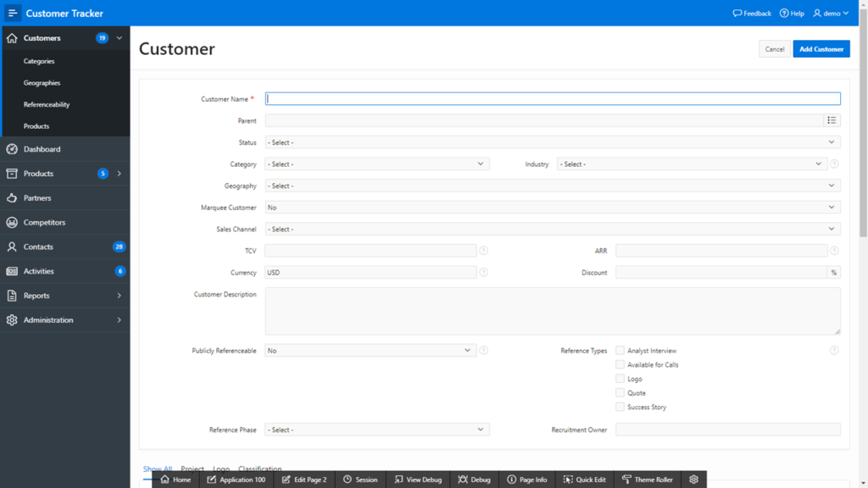Toggle the hamburger navigation menu icon
The width and height of the screenshot is (868, 488).
point(12,13)
